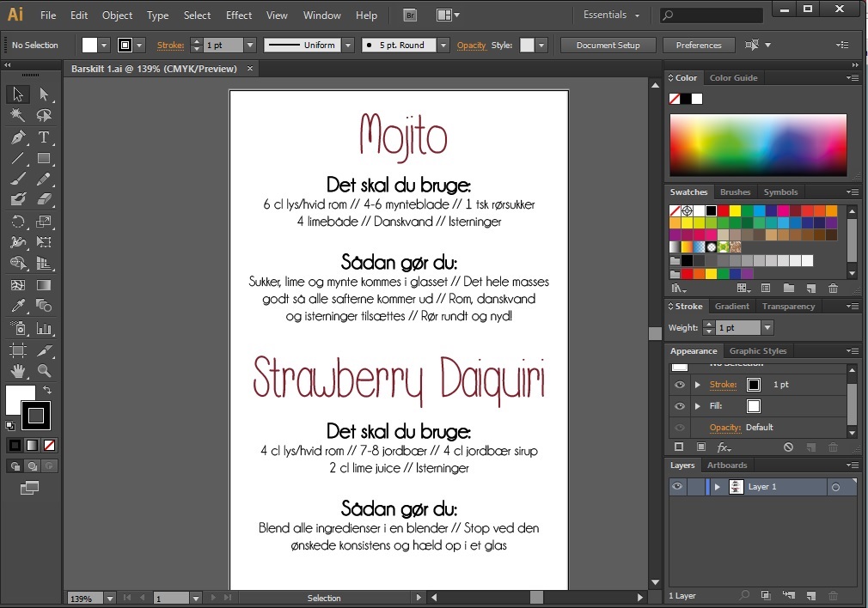Click the Preferences button
The height and width of the screenshot is (608, 868).
[x=698, y=46]
